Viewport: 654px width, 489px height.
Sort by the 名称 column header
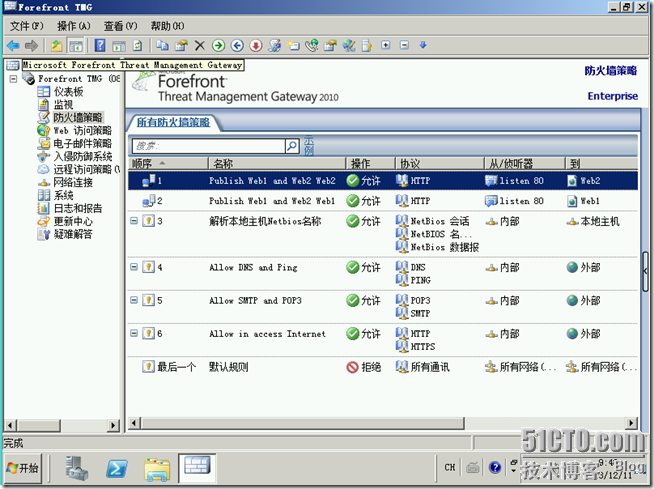(277, 163)
